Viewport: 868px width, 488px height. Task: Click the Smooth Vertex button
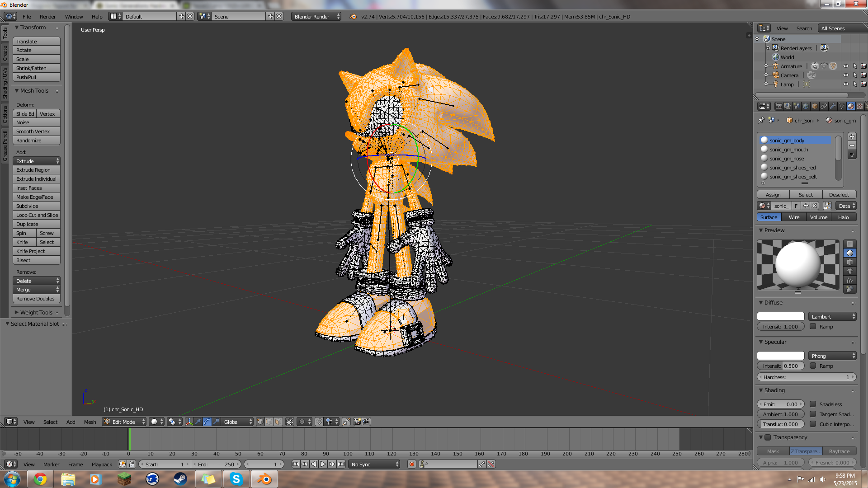click(37, 131)
